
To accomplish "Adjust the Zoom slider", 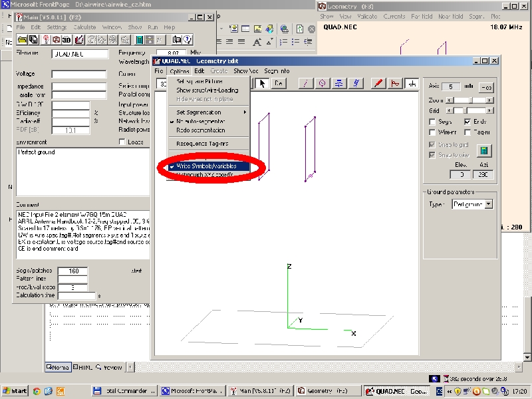I will click(x=469, y=100).
